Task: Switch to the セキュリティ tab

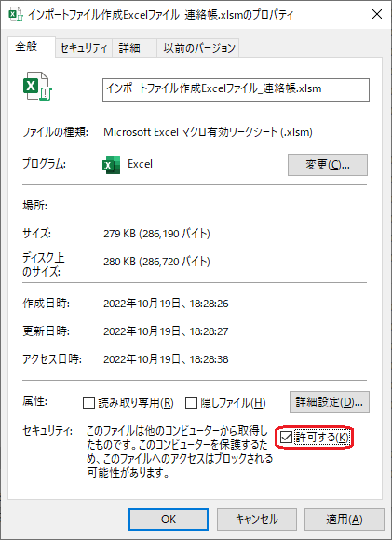Action: 84,47
